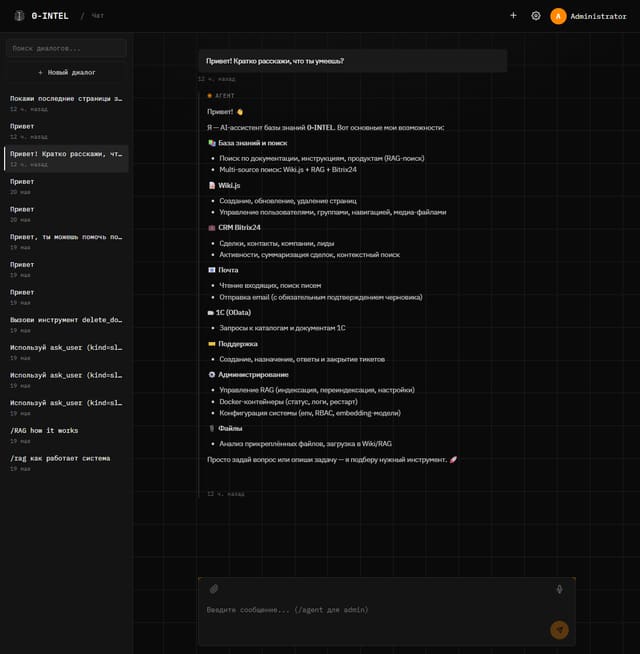Select dialog Привет! Кратко расскажи
This screenshot has width=640, height=654.
[66, 158]
